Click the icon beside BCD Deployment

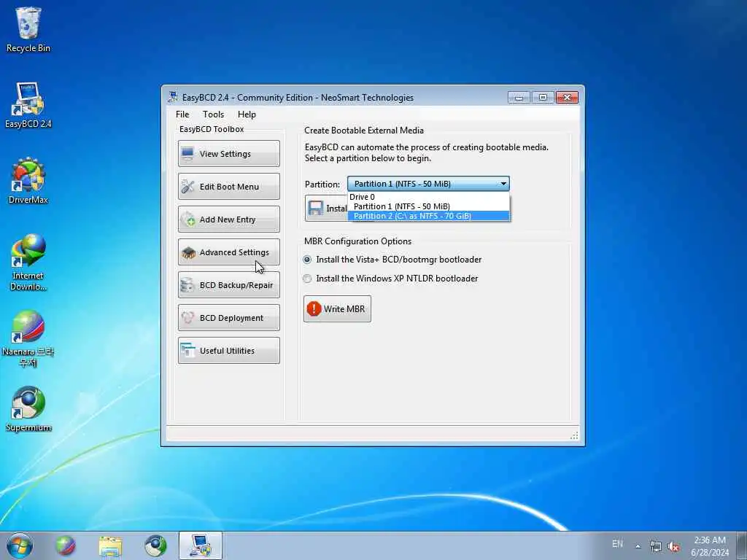(x=187, y=318)
